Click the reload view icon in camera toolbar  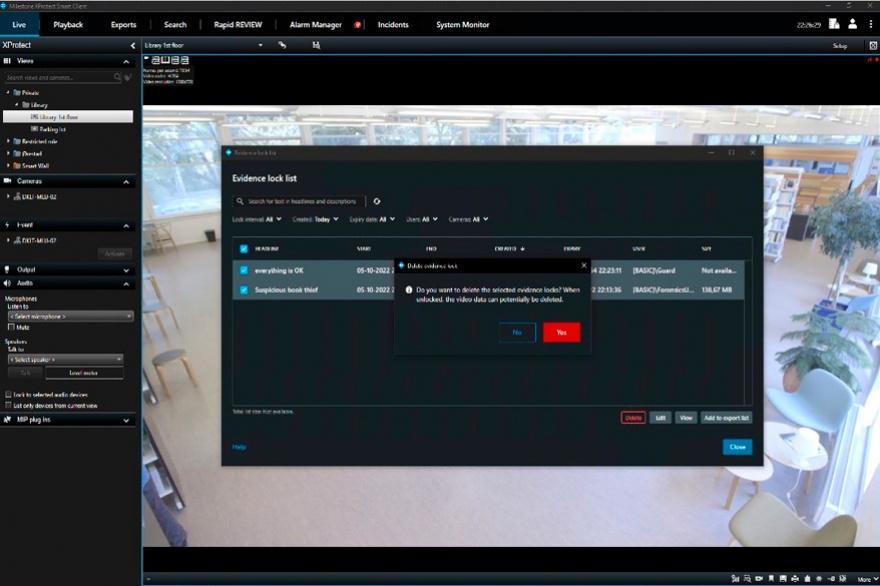tap(282, 45)
